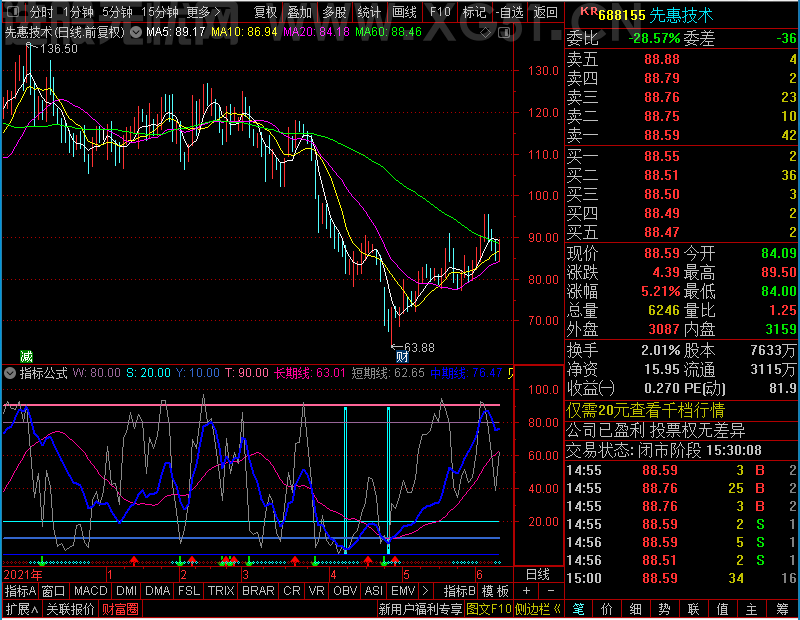Click the KR badge beside stock code 688155
The image size is (800, 620).
[x=589, y=11]
